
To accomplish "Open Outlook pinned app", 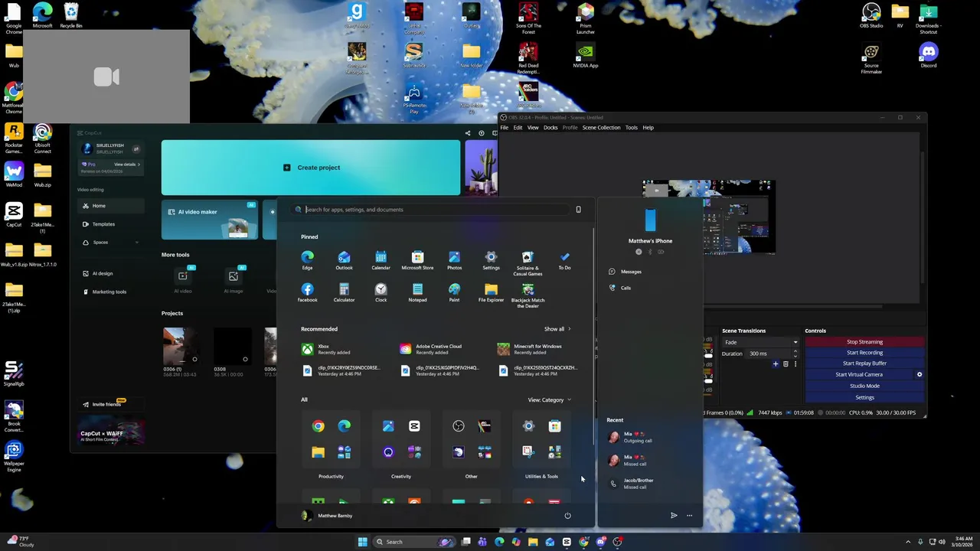I will (344, 260).
